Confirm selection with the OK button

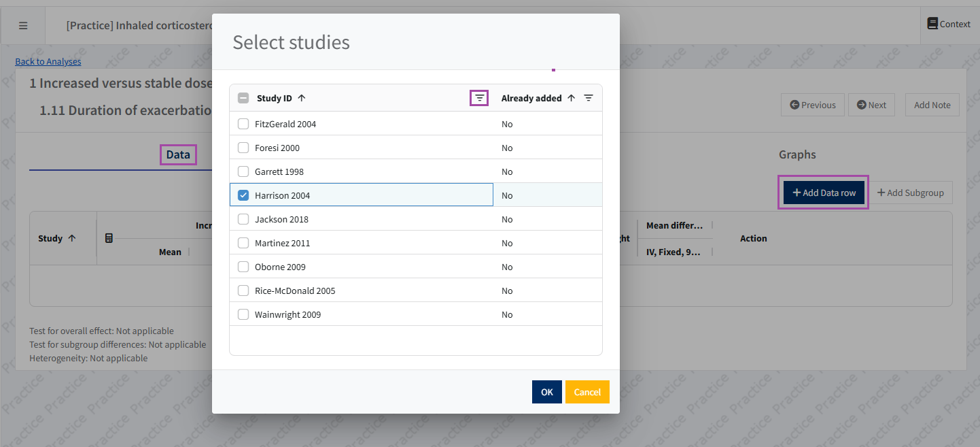click(x=546, y=392)
